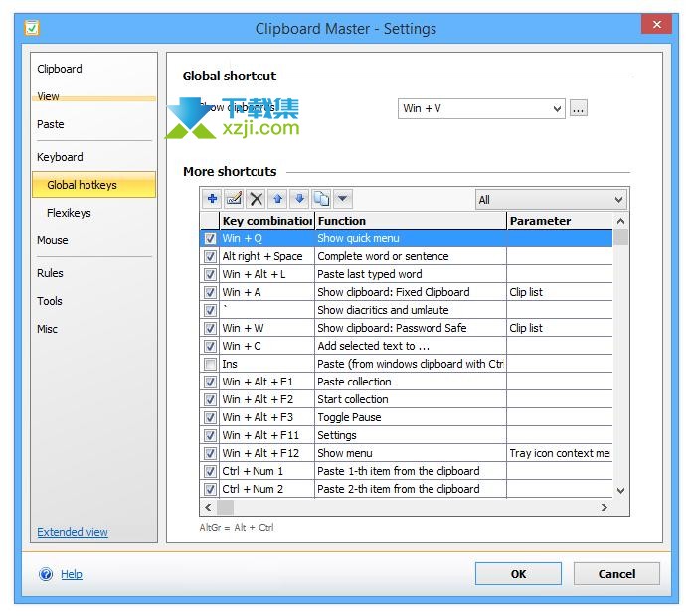
Task: Uncheck the Win + Alt + F12 shortcut
Action: click(210, 453)
